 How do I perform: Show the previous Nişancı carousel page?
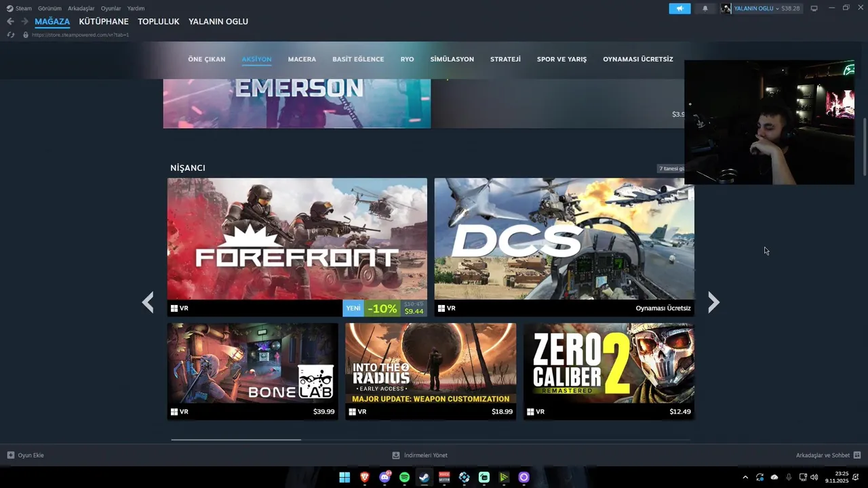[x=147, y=302]
